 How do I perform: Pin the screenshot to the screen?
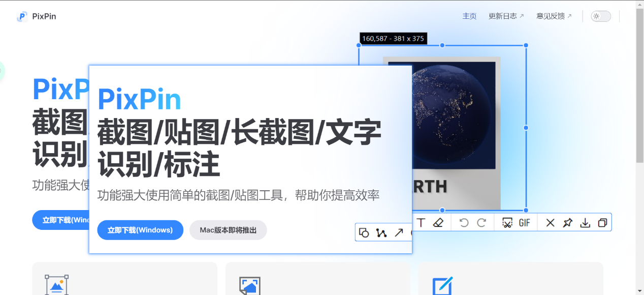pyautogui.click(x=568, y=222)
